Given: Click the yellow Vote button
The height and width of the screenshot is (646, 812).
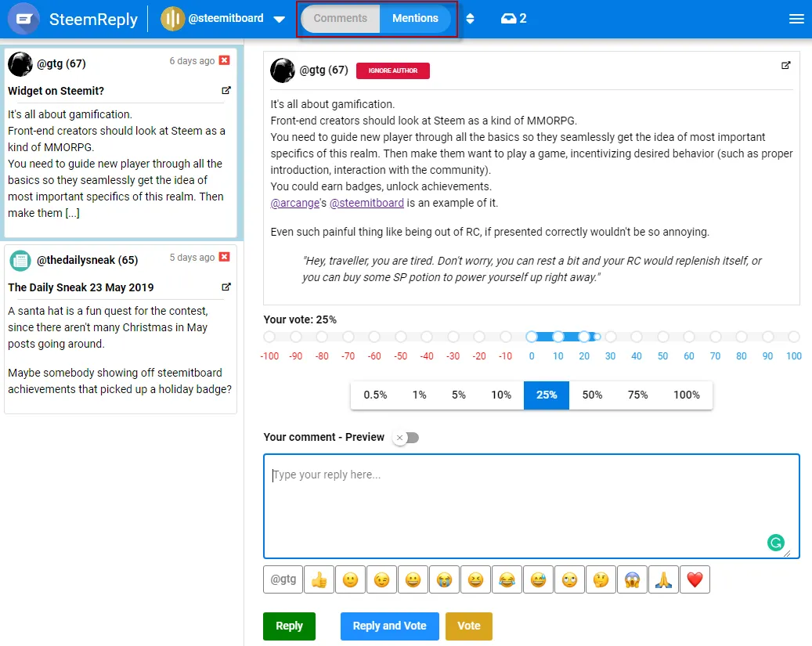Looking at the screenshot, I should pos(469,626).
